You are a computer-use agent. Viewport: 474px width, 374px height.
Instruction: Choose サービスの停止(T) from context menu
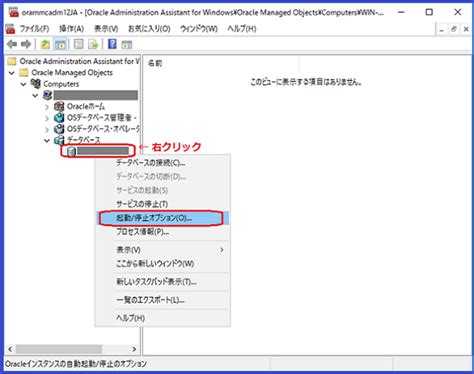pos(163,204)
